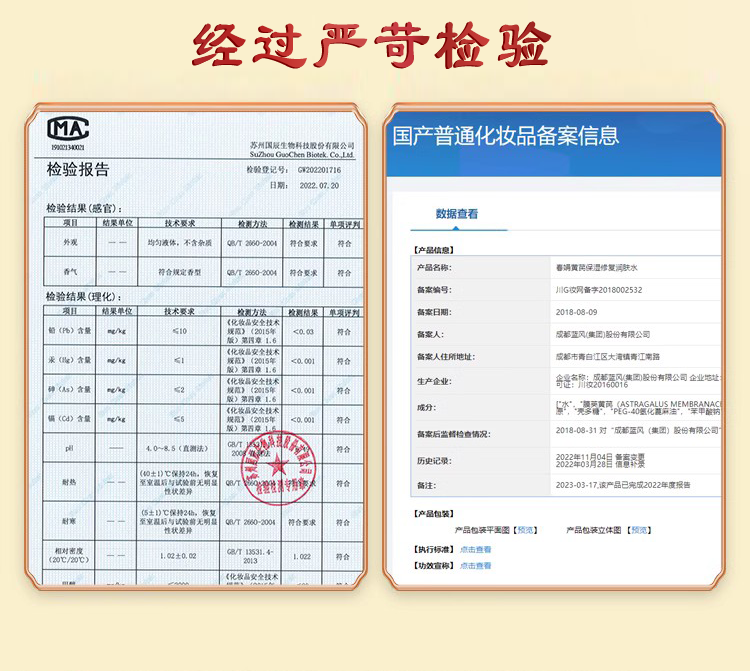Click the 外观 row label

pyautogui.click(x=70, y=242)
